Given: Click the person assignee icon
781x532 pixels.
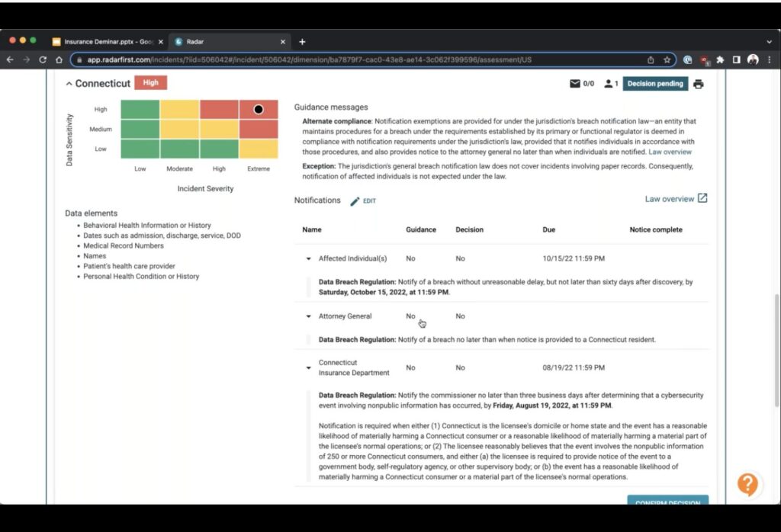Looking at the screenshot, I should pyautogui.click(x=609, y=84).
